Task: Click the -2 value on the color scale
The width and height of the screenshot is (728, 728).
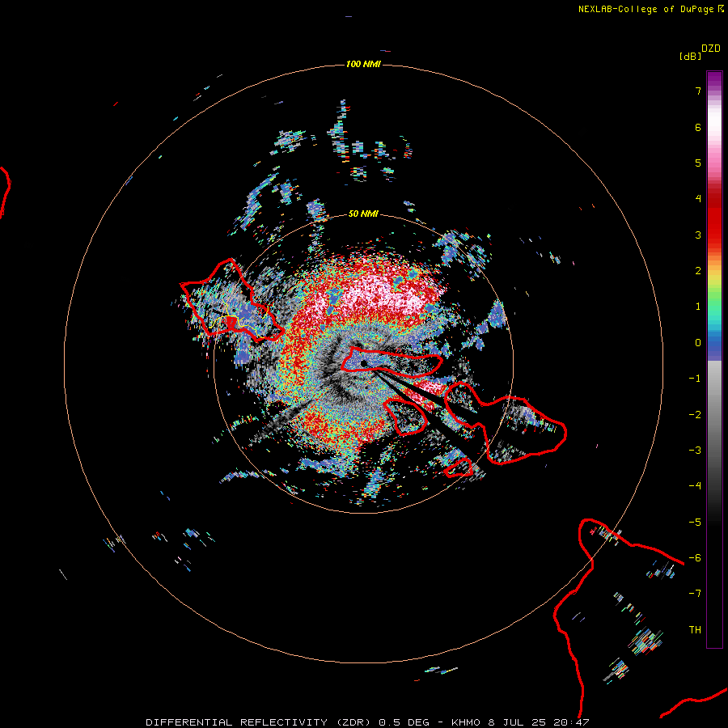Action: pyautogui.click(x=695, y=415)
